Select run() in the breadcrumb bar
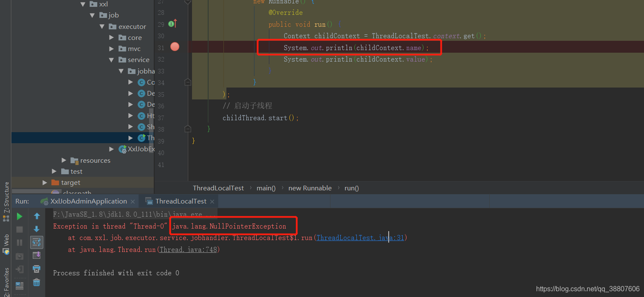The image size is (644, 297). pyautogui.click(x=351, y=188)
